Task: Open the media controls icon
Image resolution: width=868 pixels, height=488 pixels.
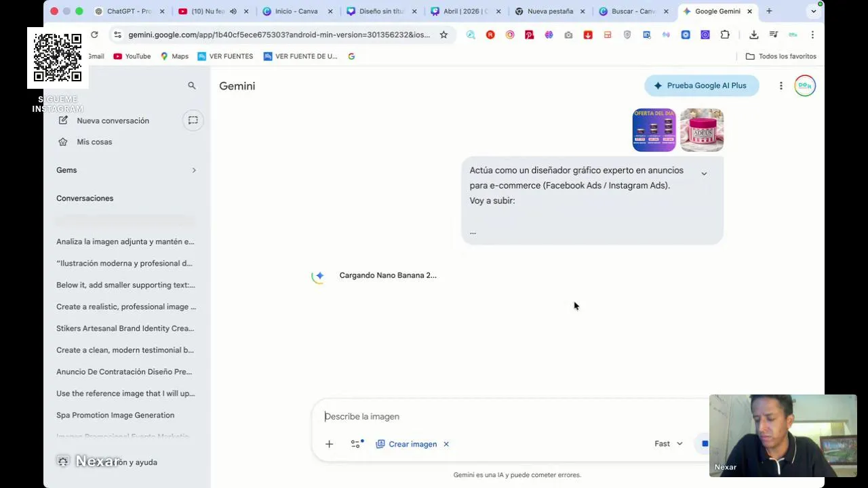Action: coord(773,35)
